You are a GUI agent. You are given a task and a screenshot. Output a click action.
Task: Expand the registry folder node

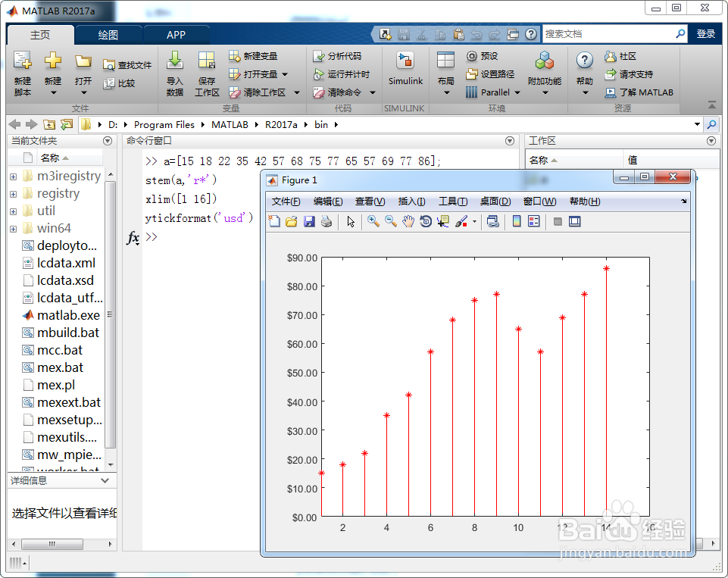[13, 194]
